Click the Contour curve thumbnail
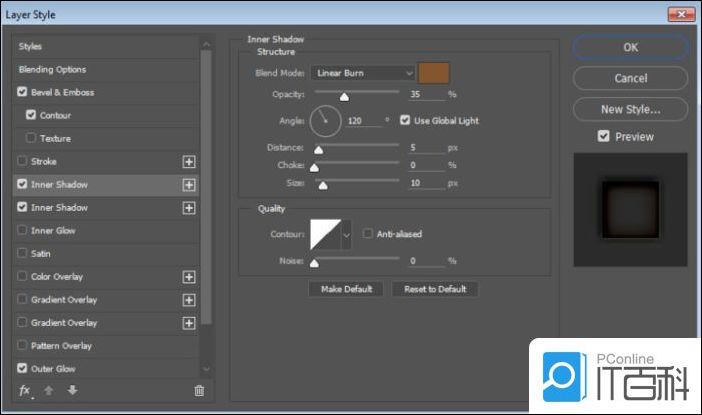The image size is (702, 415). click(x=325, y=235)
